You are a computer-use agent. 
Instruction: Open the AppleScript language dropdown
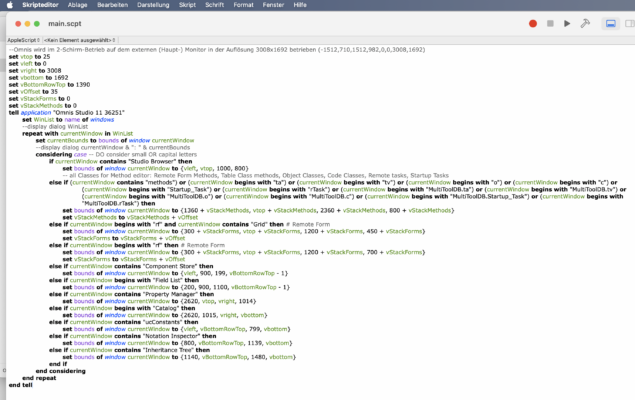tap(20, 40)
